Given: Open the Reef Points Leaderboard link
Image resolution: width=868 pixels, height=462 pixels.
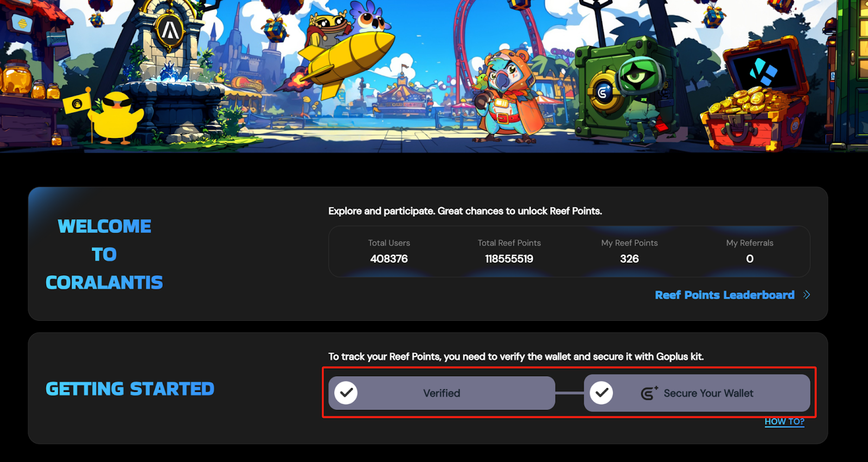Looking at the screenshot, I should pos(724,295).
